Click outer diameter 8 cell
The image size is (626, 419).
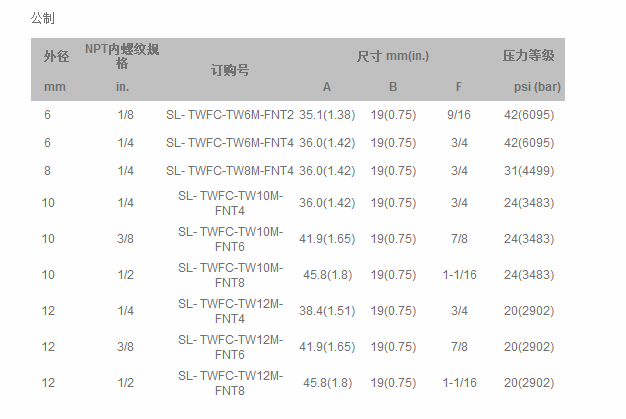[x=47, y=171]
